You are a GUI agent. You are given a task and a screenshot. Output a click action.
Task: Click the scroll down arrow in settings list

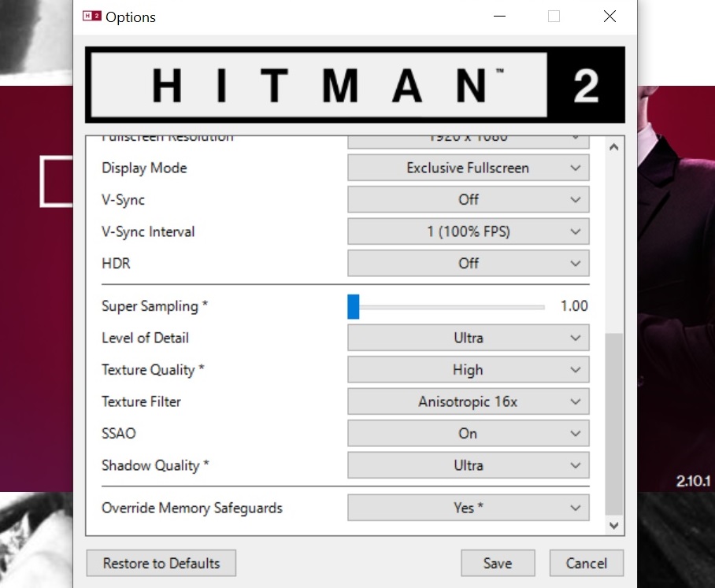tap(613, 526)
